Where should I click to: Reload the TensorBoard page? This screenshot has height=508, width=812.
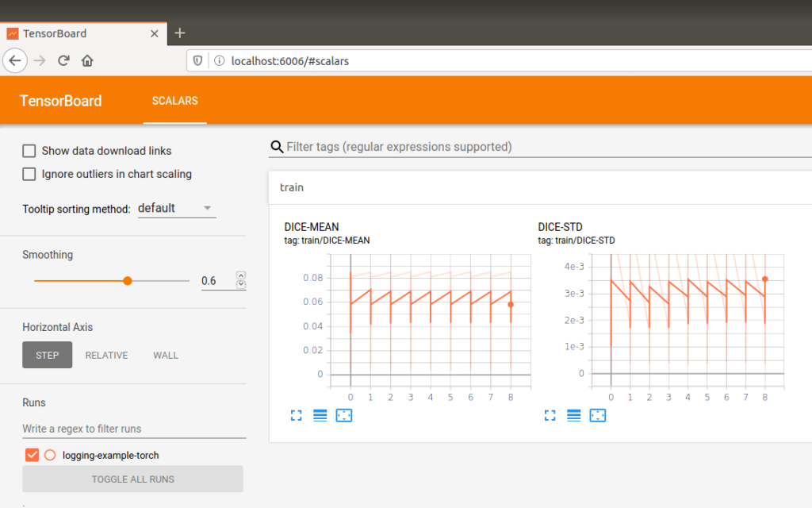[63, 60]
